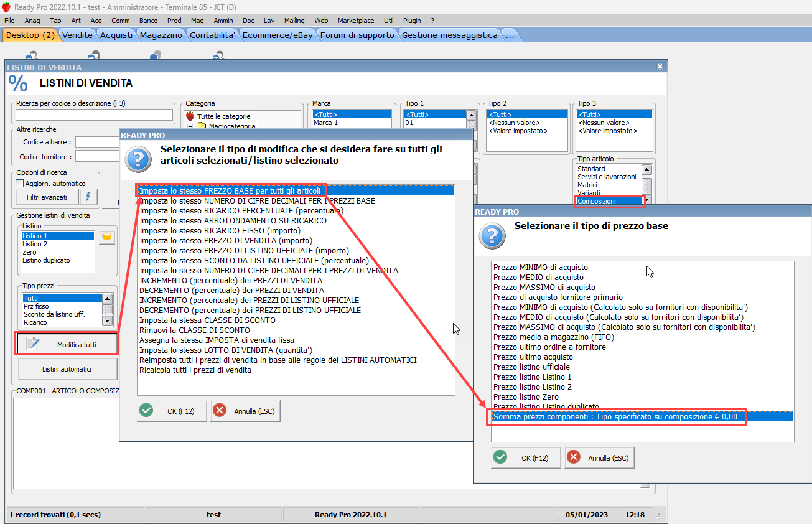The image size is (812, 524).
Task: Switch to the Acquisti tab
Action: tap(116, 35)
